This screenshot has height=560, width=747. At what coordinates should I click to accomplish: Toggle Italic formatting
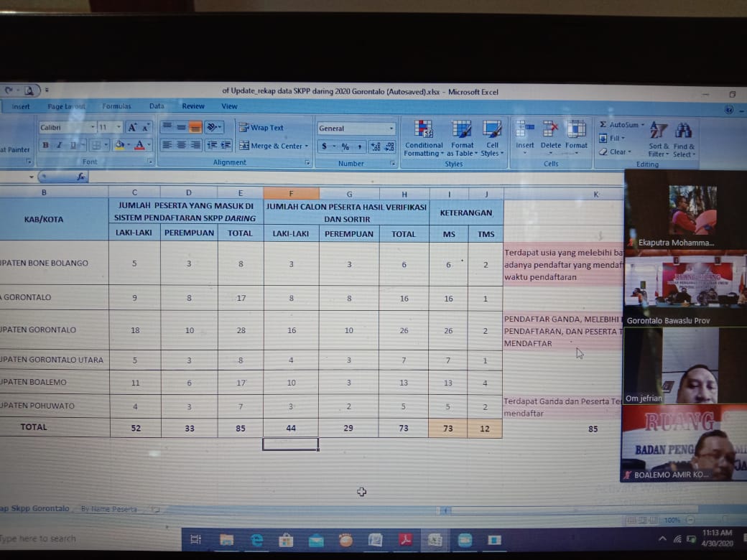coord(59,145)
